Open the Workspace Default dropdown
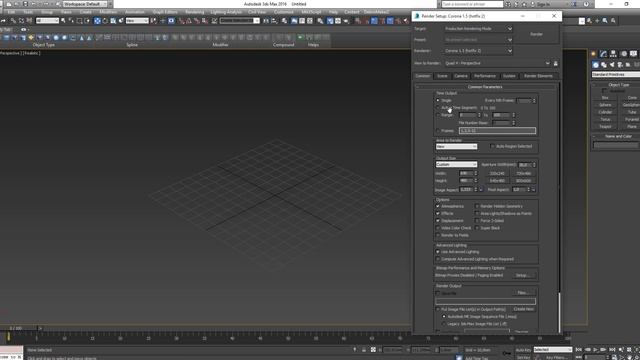Screen dimensions: 640x360 [85, 4]
